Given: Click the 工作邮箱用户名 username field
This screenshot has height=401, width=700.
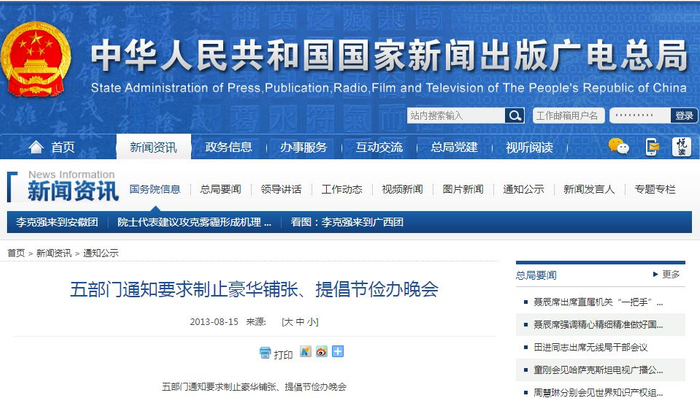Looking at the screenshot, I should pyautogui.click(x=568, y=116).
